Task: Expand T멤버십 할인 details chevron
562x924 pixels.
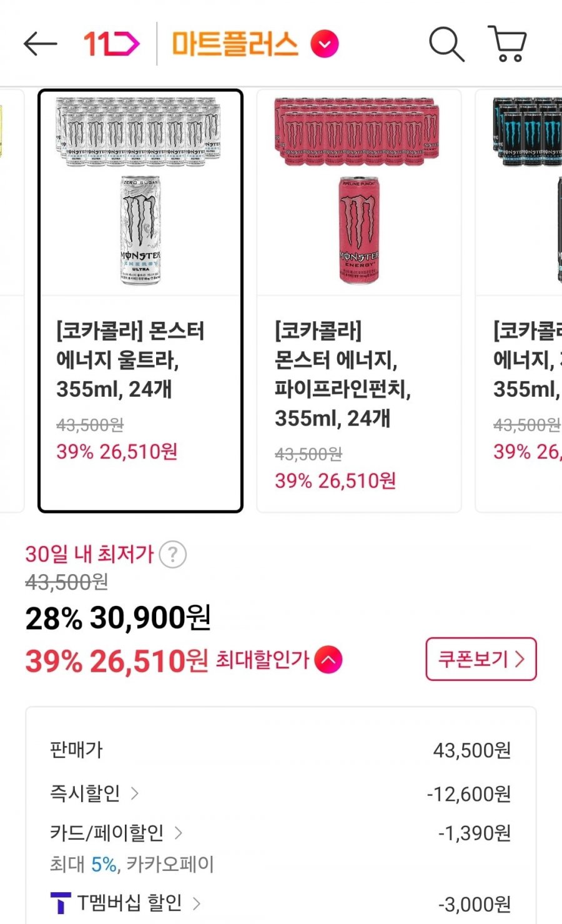Action: 197,903
